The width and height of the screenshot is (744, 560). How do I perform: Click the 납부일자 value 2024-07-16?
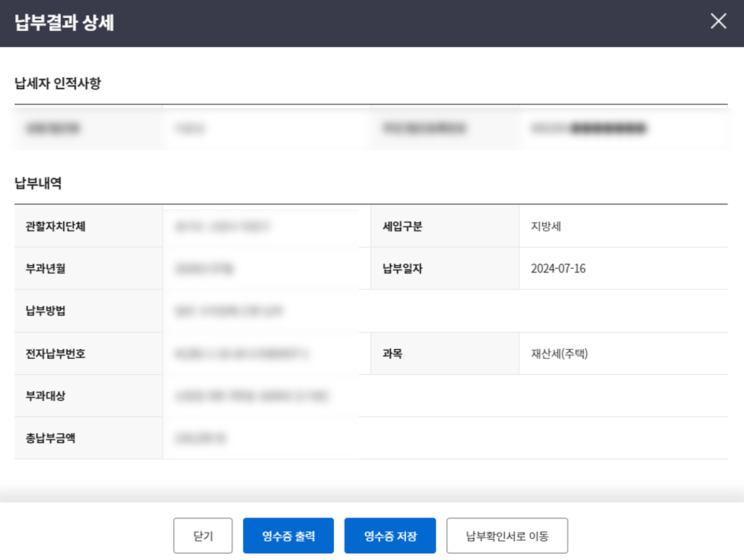click(x=558, y=268)
